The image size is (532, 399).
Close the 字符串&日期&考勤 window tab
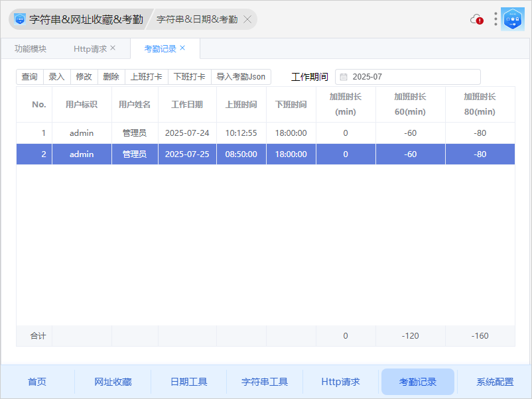coord(247,19)
